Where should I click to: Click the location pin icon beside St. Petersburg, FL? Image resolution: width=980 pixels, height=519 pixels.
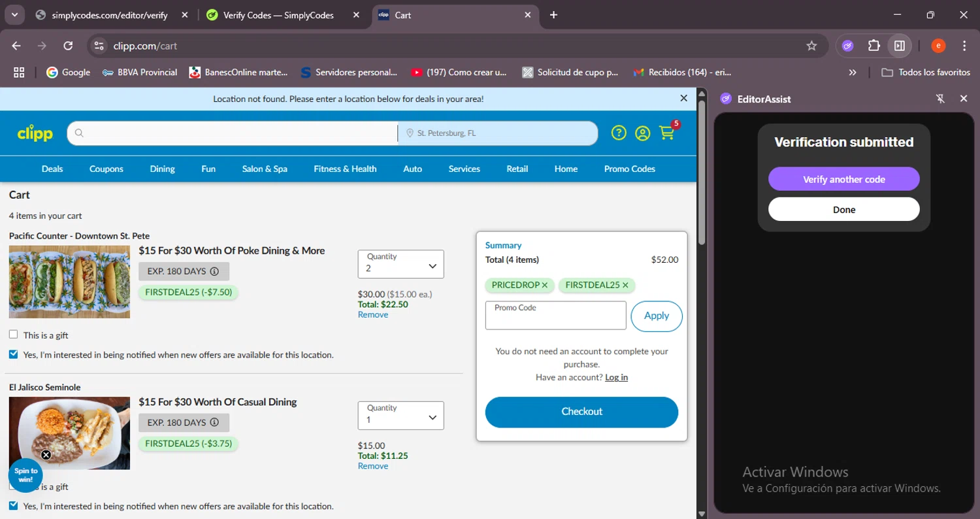tap(410, 133)
